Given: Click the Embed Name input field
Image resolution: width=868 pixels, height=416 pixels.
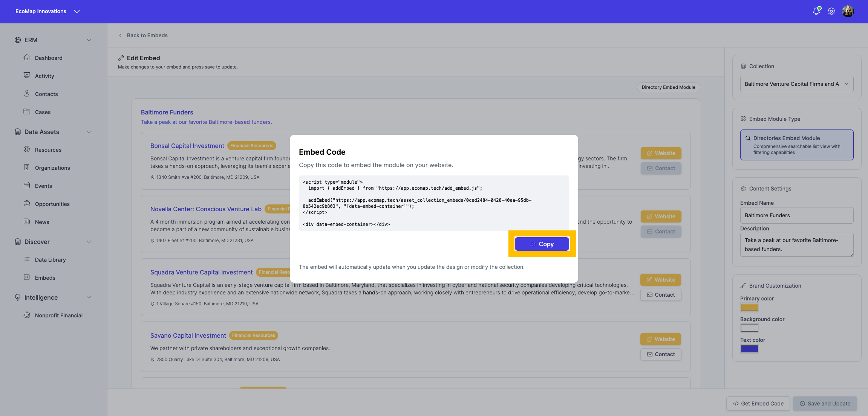Looking at the screenshot, I should pyautogui.click(x=797, y=215).
